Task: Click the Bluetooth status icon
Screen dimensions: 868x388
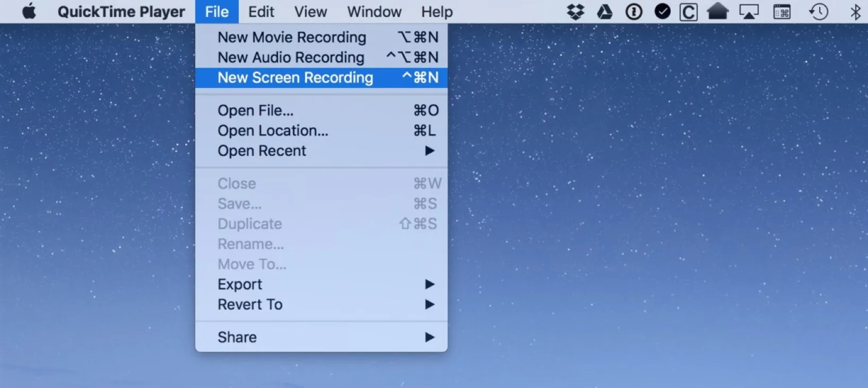Action: 855,12
